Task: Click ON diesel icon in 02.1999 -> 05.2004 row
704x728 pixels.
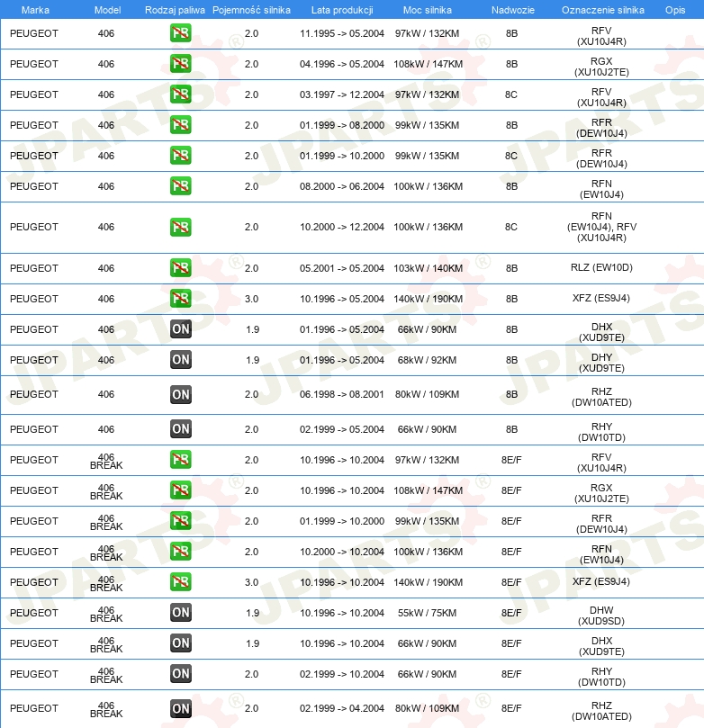Action: pos(181,429)
